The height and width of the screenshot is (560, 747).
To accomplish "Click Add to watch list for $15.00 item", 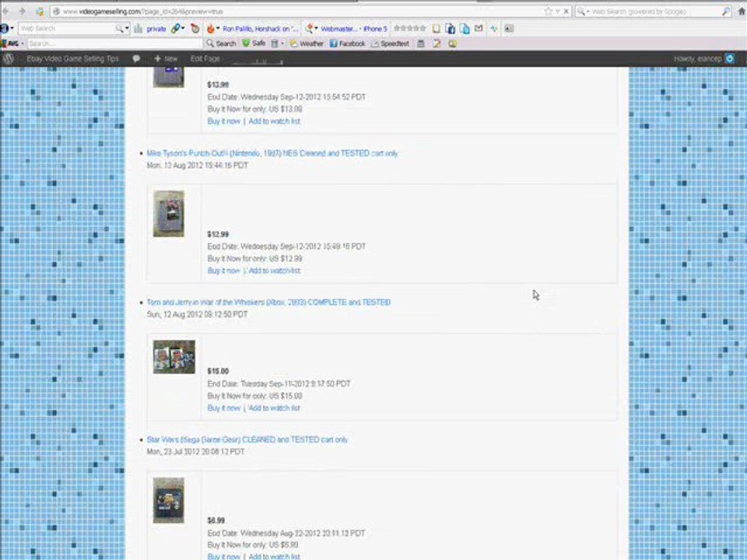I will [274, 408].
